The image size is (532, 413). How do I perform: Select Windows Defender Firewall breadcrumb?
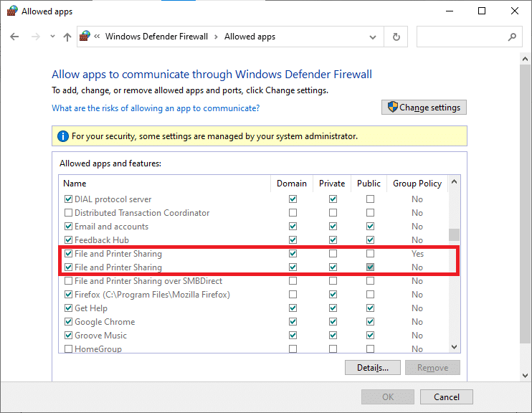click(x=157, y=37)
